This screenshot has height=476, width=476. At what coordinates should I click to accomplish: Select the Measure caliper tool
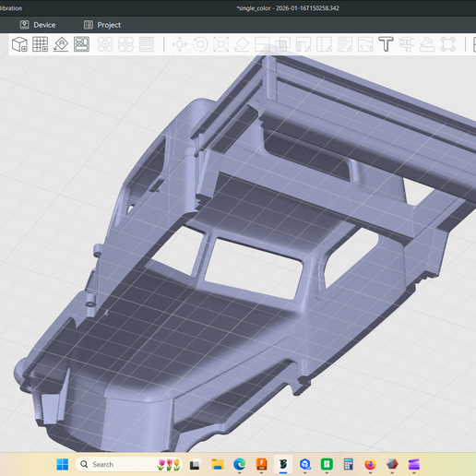407,44
